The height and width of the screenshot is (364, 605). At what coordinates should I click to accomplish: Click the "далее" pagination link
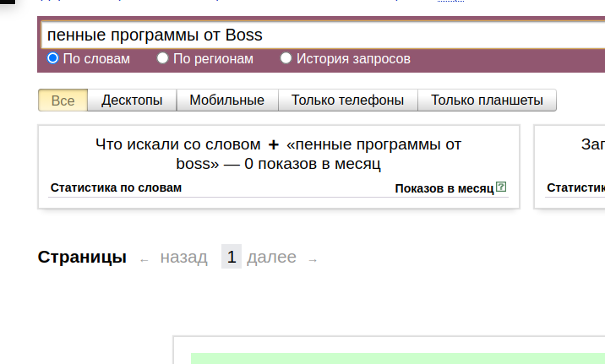point(271,257)
